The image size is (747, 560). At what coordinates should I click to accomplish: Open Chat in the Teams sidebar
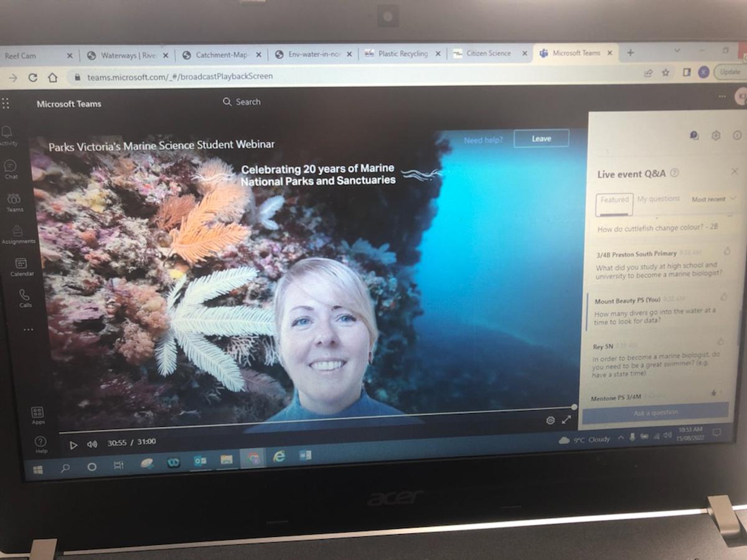(x=11, y=169)
